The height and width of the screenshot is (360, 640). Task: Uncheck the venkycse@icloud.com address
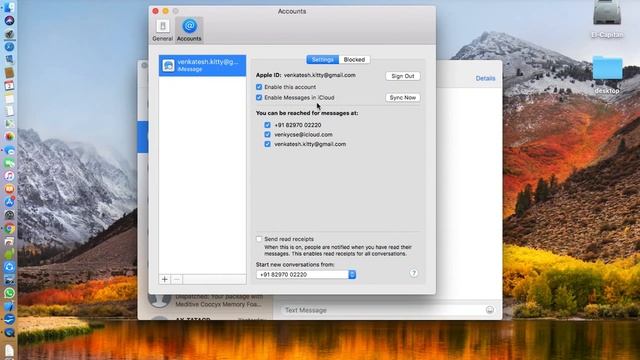267,134
